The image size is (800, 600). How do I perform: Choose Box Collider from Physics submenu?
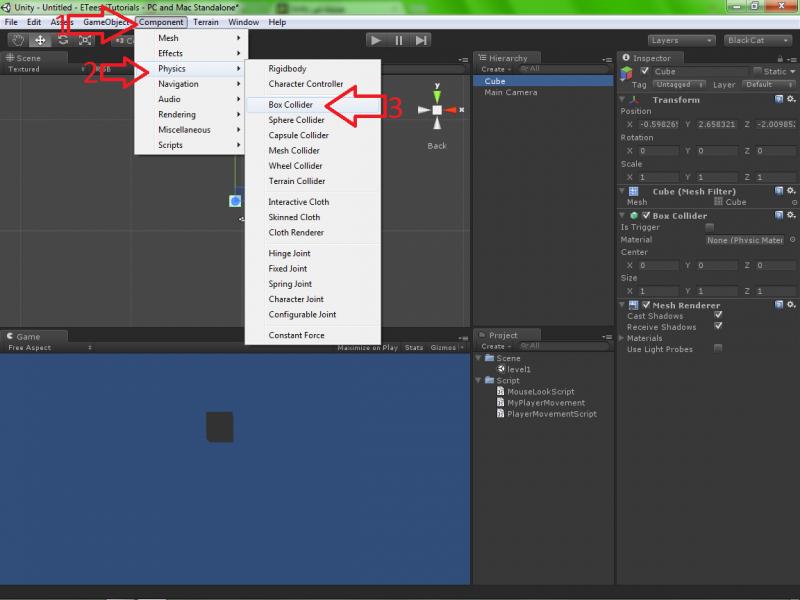pyautogui.click(x=313, y=105)
